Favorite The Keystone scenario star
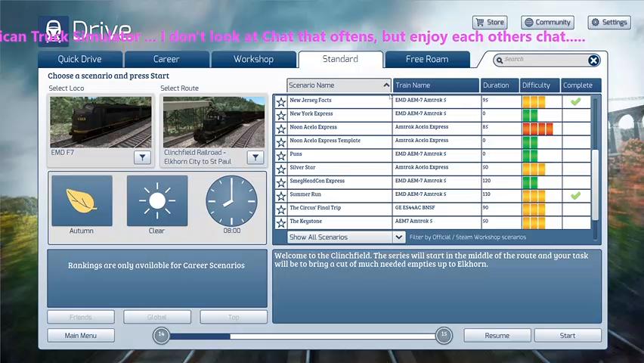This screenshot has width=644, height=363. pyautogui.click(x=281, y=223)
